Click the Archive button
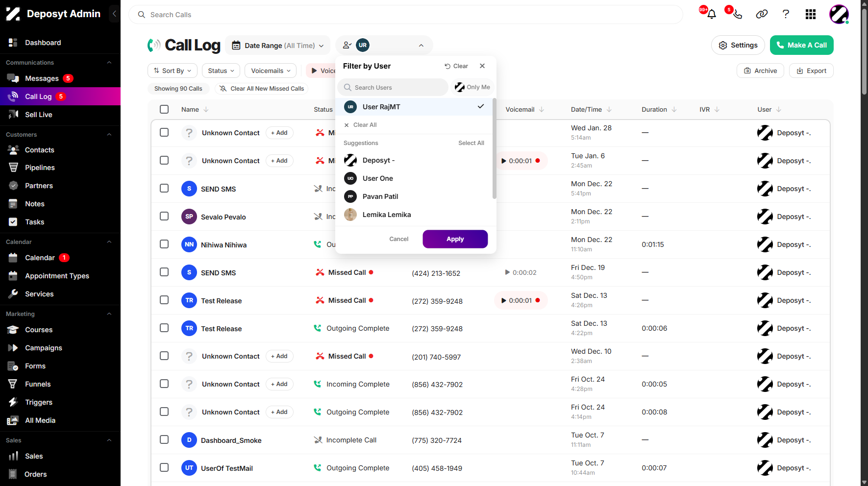The width and height of the screenshot is (868, 486). pyautogui.click(x=760, y=71)
